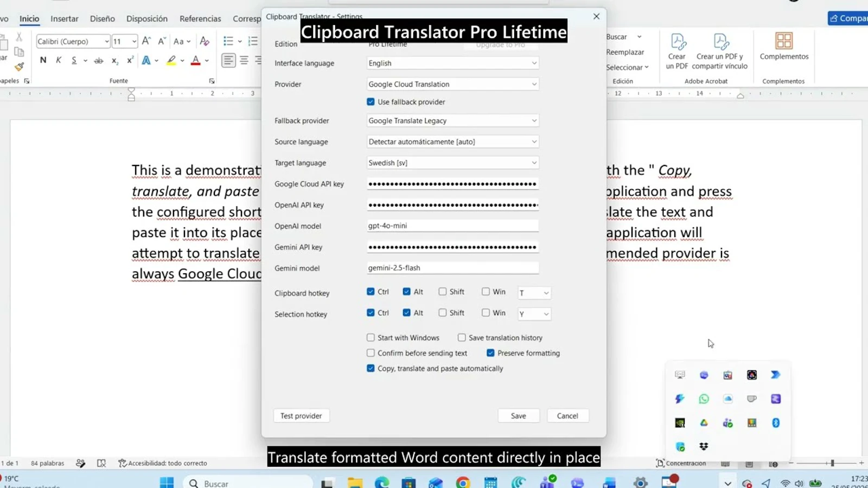
Task: Increase font size in Word ribbon
Action: [146, 41]
